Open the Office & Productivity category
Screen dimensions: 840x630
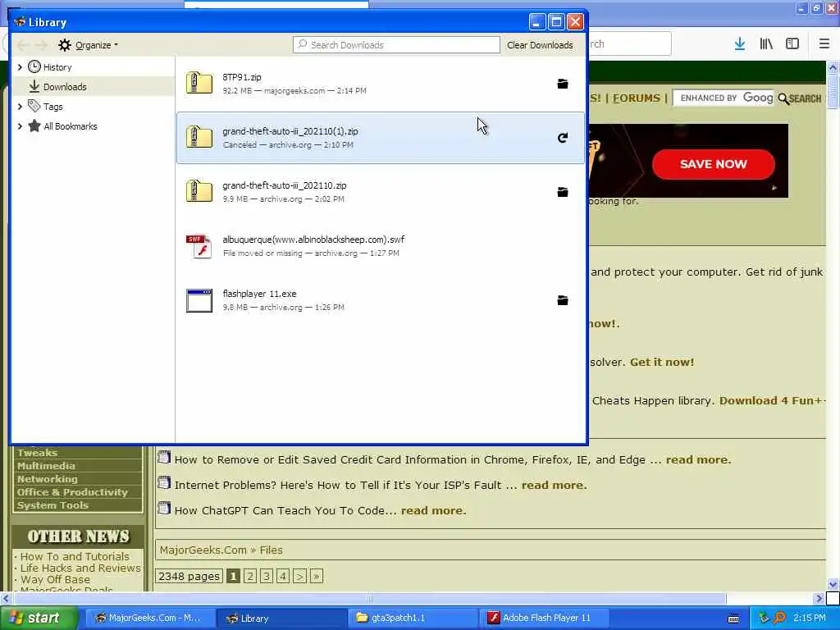(x=72, y=492)
